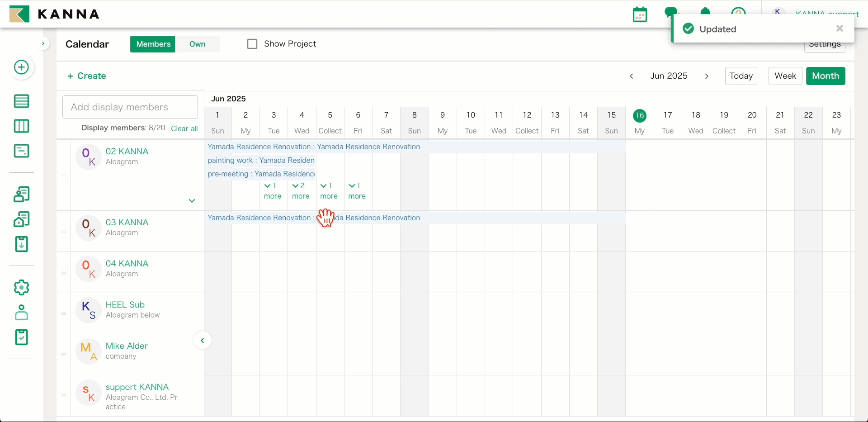This screenshot has height=422, width=868.
Task: Switch calendar to Members view
Action: point(153,44)
